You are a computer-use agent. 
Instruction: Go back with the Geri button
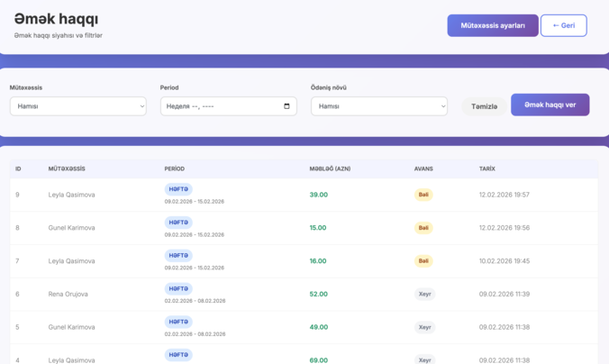tap(563, 25)
